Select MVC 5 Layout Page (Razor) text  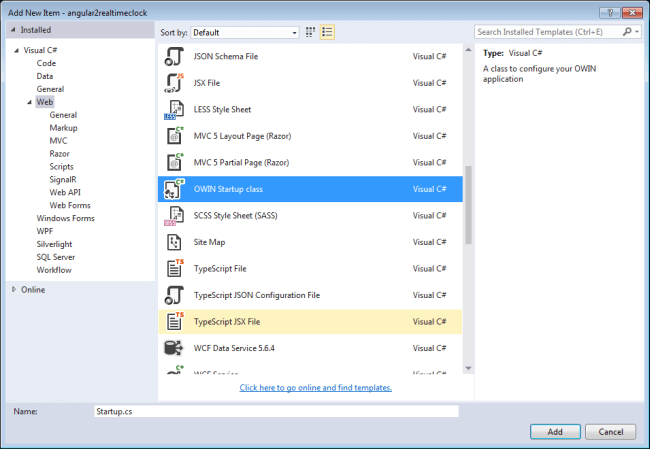point(242,136)
